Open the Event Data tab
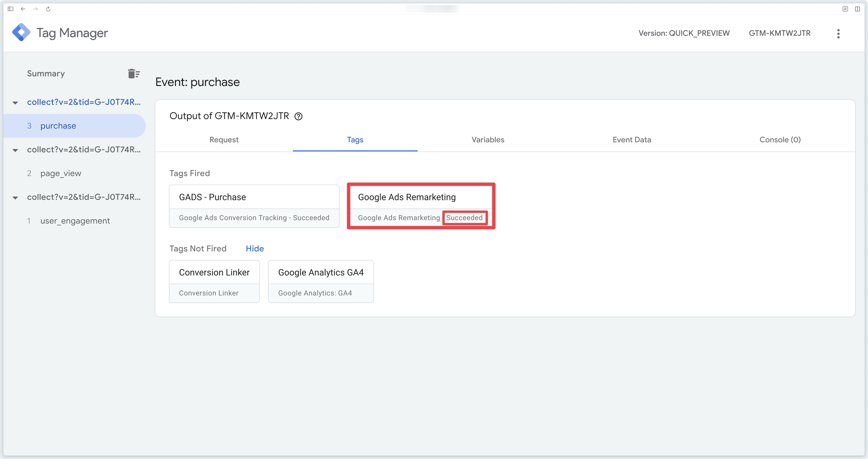This screenshot has height=459, width=868. coord(632,140)
